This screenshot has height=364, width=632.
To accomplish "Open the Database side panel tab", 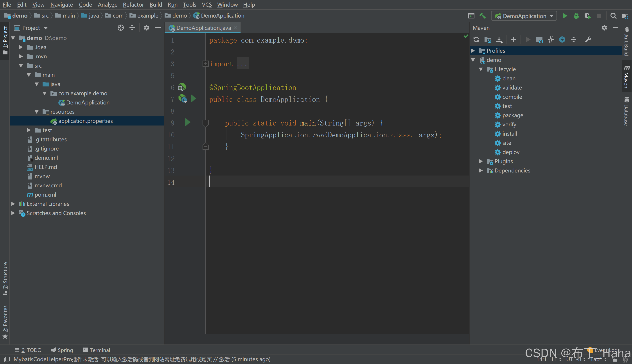I will point(627,111).
